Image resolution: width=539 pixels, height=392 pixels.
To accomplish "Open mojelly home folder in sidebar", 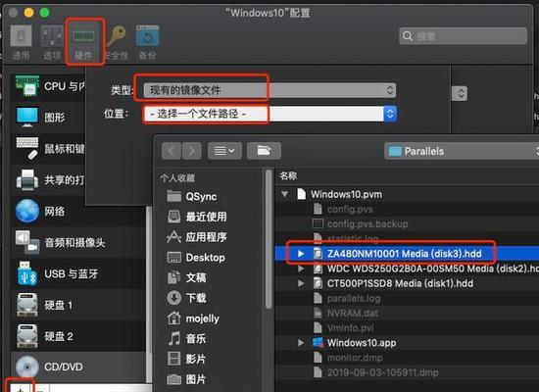I will pos(193,318).
